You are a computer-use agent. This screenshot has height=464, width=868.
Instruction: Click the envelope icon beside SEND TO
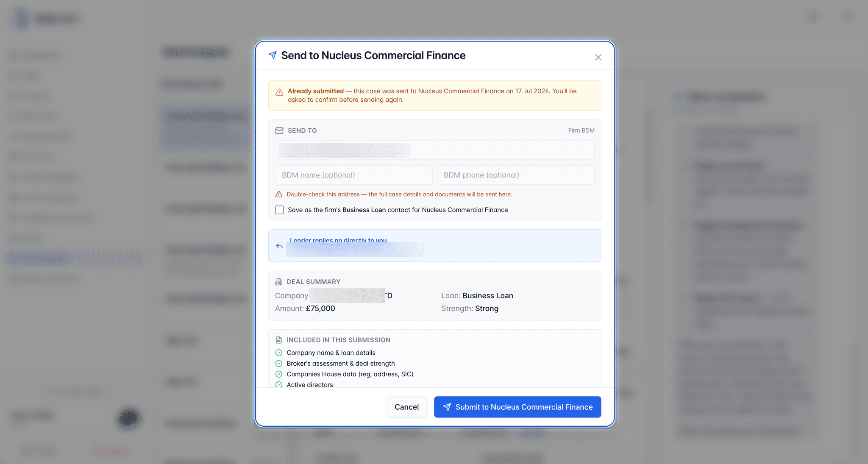279,131
